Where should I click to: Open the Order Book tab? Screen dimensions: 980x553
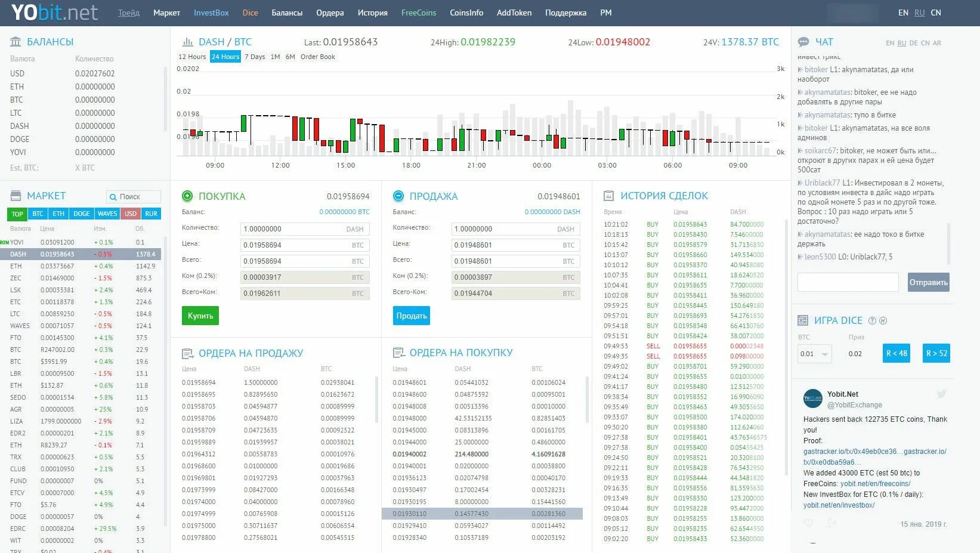click(318, 56)
